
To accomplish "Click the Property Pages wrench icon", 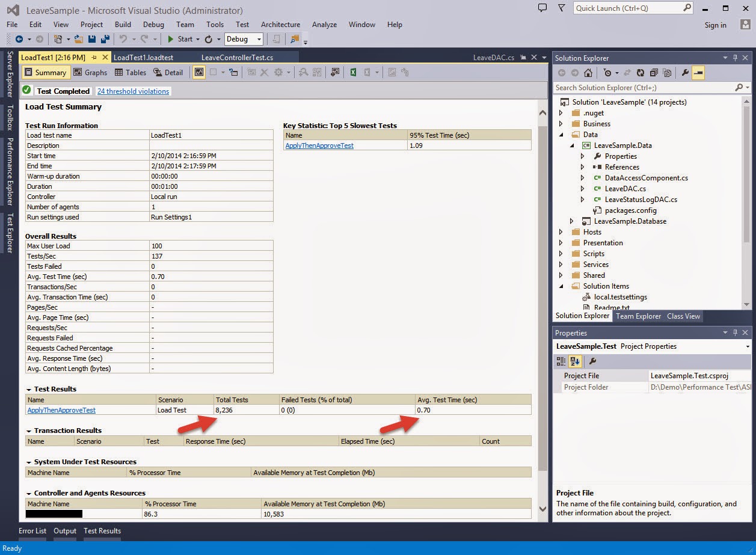I will pyautogui.click(x=592, y=361).
